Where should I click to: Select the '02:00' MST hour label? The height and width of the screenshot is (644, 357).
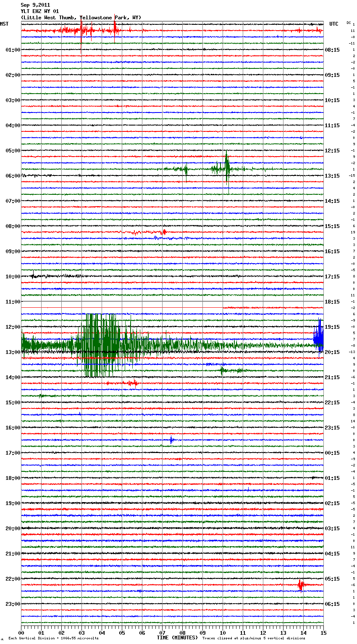[x=13, y=75]
